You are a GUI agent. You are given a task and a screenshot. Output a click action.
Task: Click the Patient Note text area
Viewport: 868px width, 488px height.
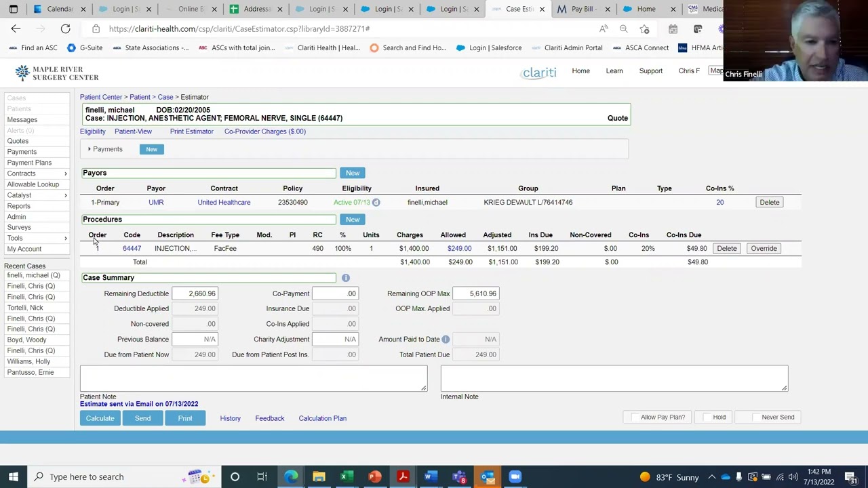[254, 378]
